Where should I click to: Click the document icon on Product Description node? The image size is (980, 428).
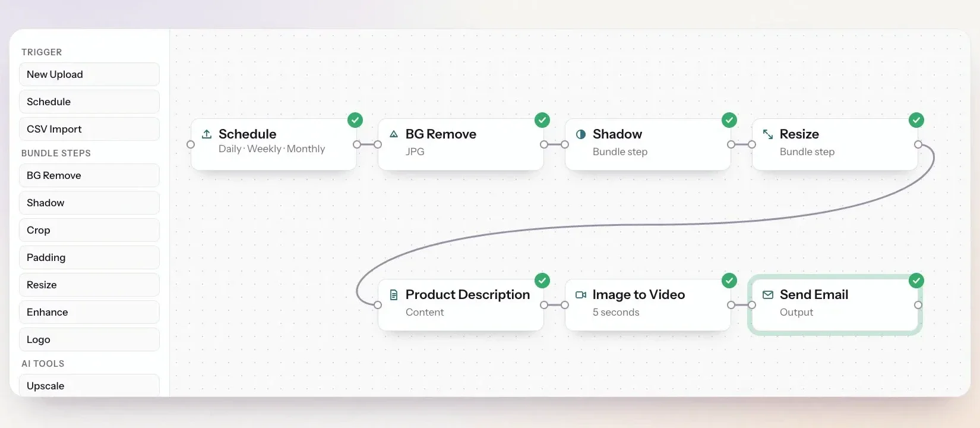point(394,295)
